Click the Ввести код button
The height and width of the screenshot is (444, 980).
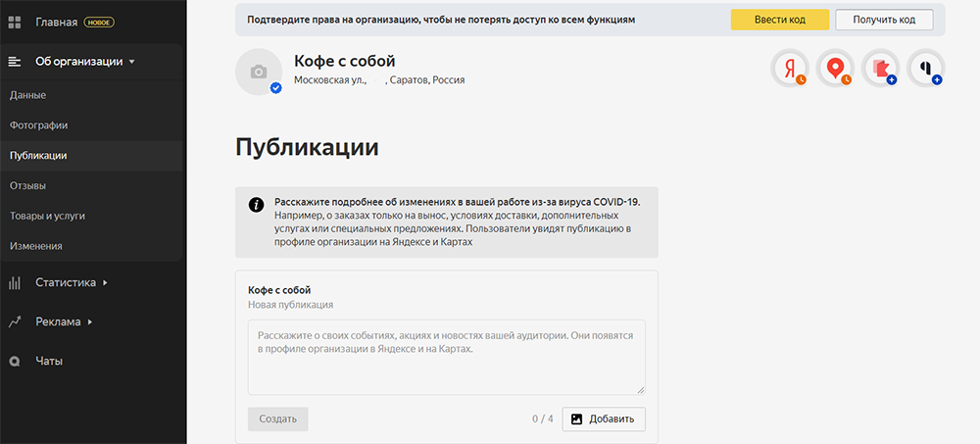point(780,20)
